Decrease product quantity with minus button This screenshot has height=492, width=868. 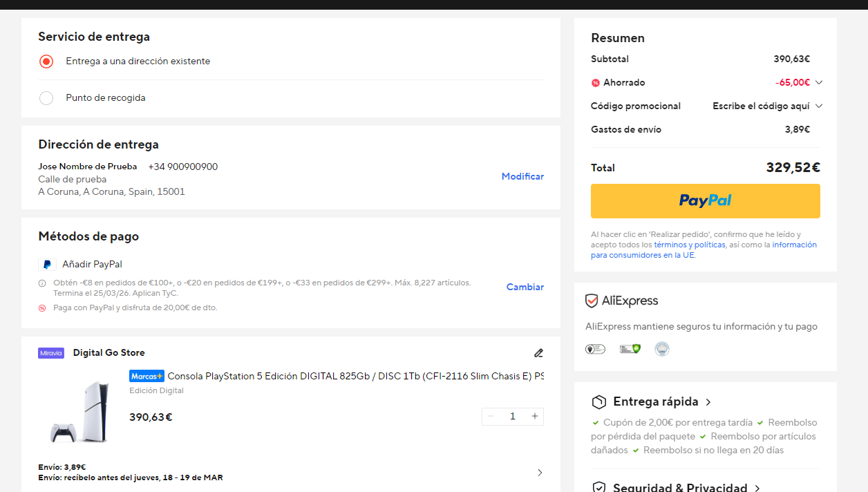click(x=491, y=416)
